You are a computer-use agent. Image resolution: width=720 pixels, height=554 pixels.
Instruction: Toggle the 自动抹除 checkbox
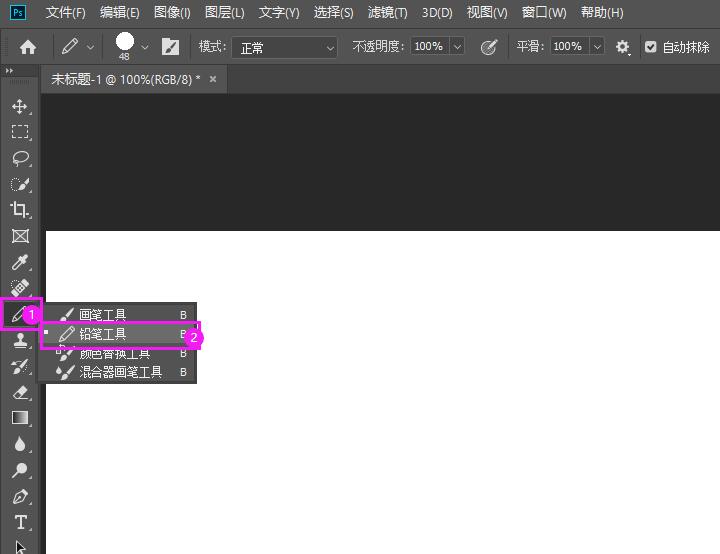pos(650,47)
